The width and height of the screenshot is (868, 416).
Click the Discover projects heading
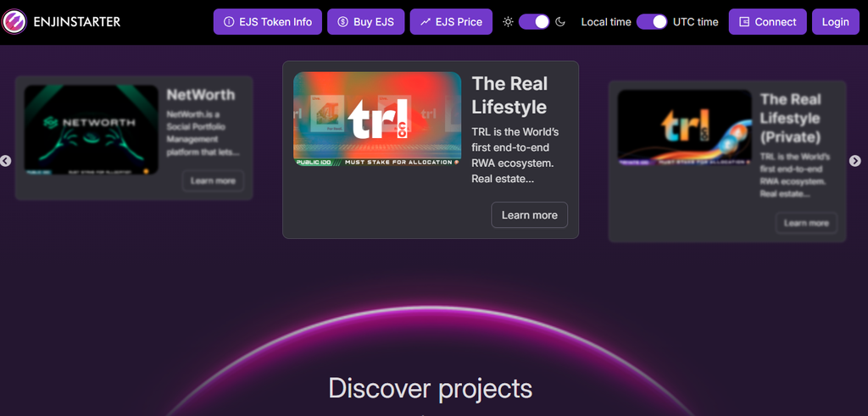point(430,388)
